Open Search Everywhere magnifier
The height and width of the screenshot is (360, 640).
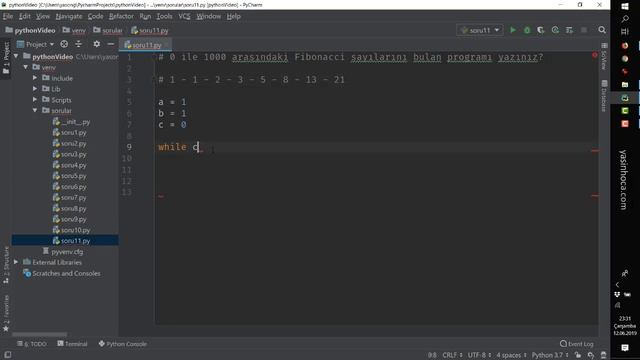602,30
